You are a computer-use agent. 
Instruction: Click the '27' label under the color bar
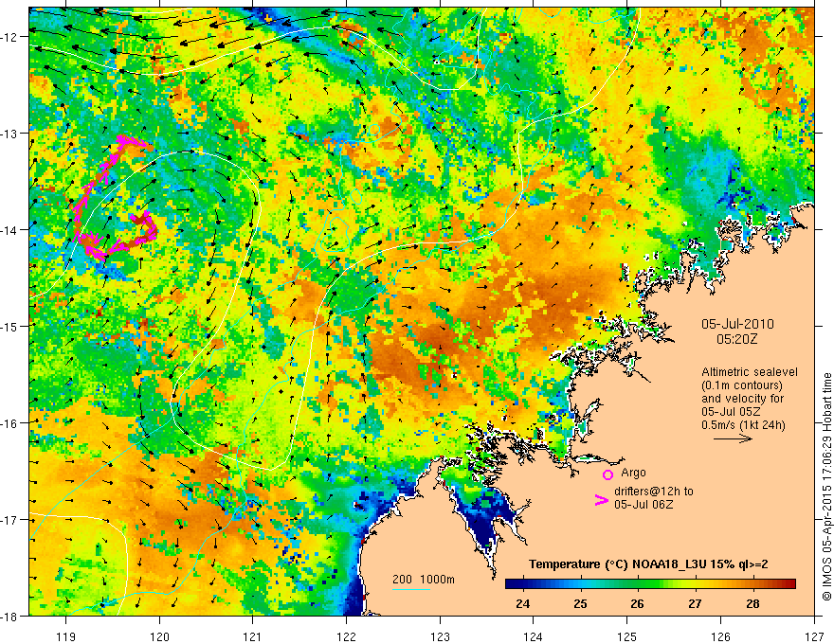(x=695, y=603)
